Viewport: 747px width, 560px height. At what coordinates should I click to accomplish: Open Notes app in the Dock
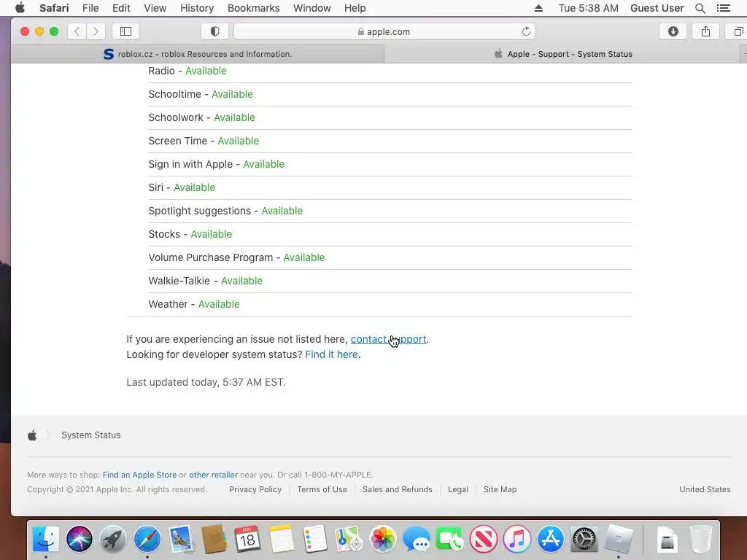281,539
